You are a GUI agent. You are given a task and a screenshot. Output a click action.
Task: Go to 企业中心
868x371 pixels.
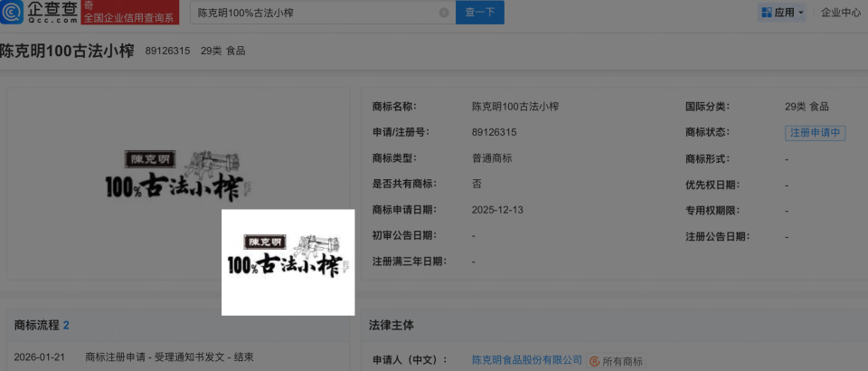click(841, 12)
